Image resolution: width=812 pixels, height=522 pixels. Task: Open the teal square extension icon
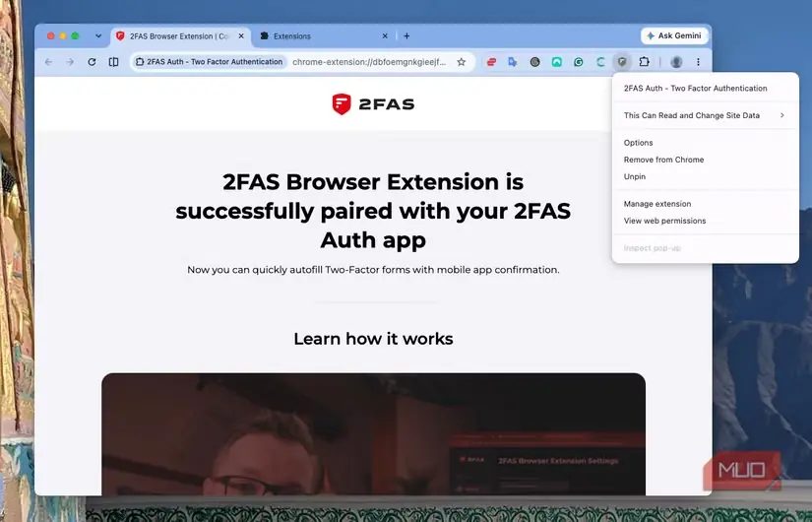click(557, 62)
